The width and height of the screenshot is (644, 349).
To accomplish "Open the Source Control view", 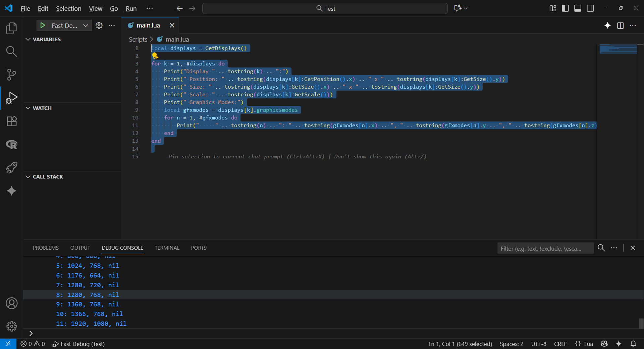I will tap(11, 74).
